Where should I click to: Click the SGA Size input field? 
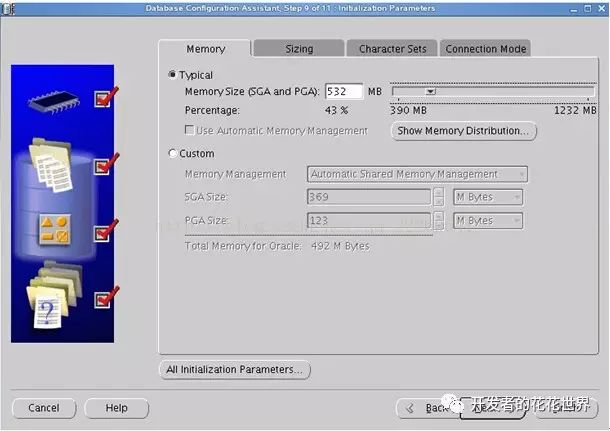pos(369,197)
